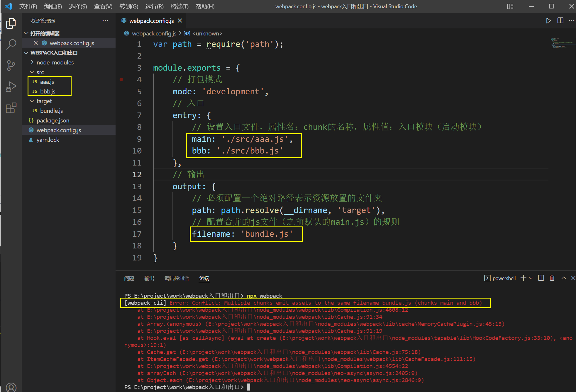Viewport: 576px width, 392px height.
Task: Maximize the panel with up chevron
Action: coord(563,278)
